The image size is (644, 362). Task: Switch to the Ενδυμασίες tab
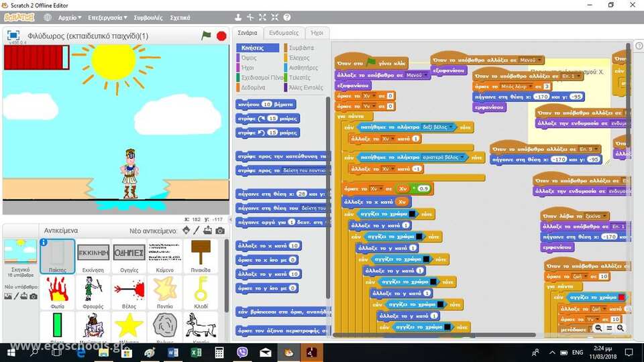coord(284,33)
